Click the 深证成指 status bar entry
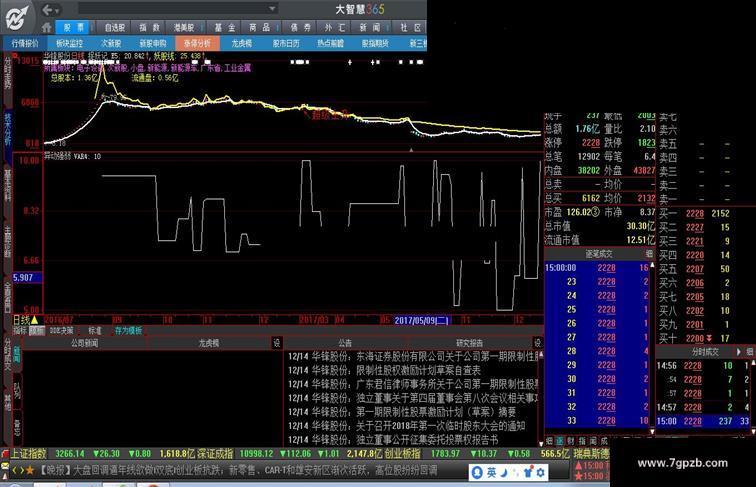The width and height of the screenshot is (756, 487). tap(215, 454)
